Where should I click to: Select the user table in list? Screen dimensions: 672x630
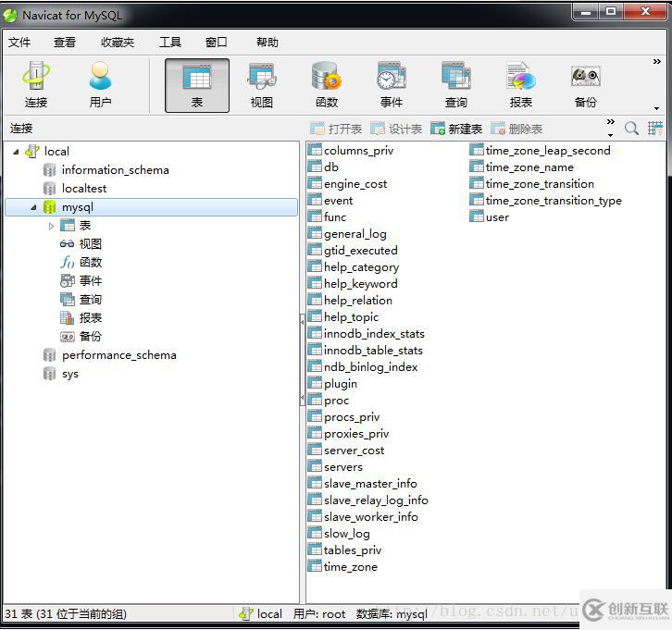pyautogui.click(x=497, y=217)
